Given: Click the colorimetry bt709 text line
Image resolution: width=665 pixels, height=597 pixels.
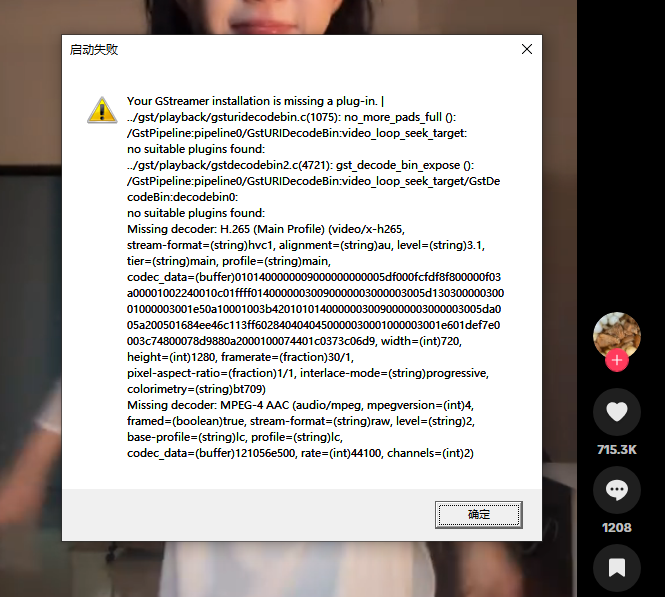Looking at the screenshot, I should [196, 389].
